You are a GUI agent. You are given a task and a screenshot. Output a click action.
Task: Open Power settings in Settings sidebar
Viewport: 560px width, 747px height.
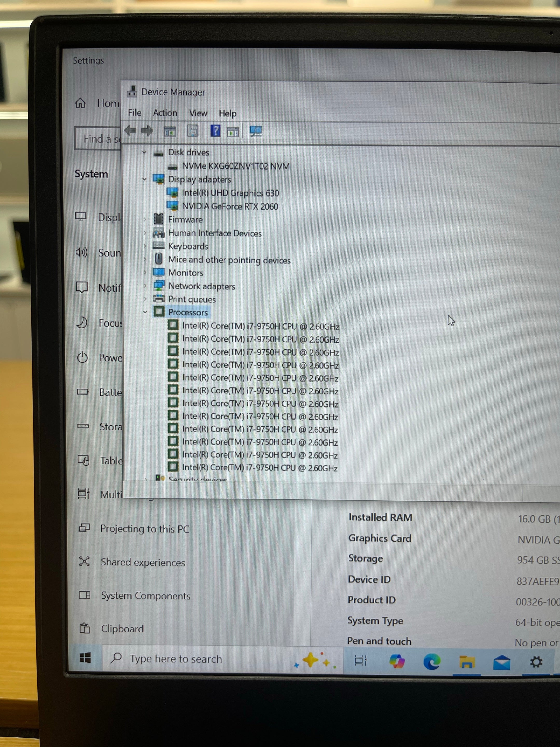[x=100, y=358]
